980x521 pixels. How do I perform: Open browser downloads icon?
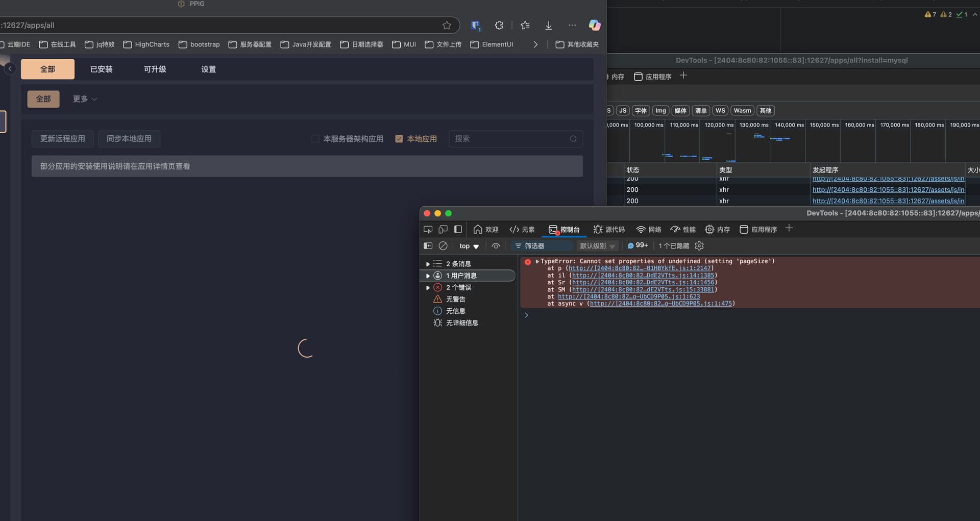(x=548, y=25)
